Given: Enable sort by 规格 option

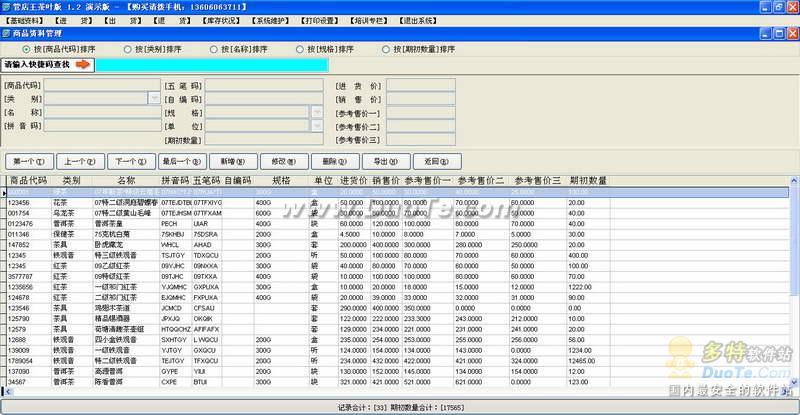Looking at the screenshot, I should coord(300,48).
